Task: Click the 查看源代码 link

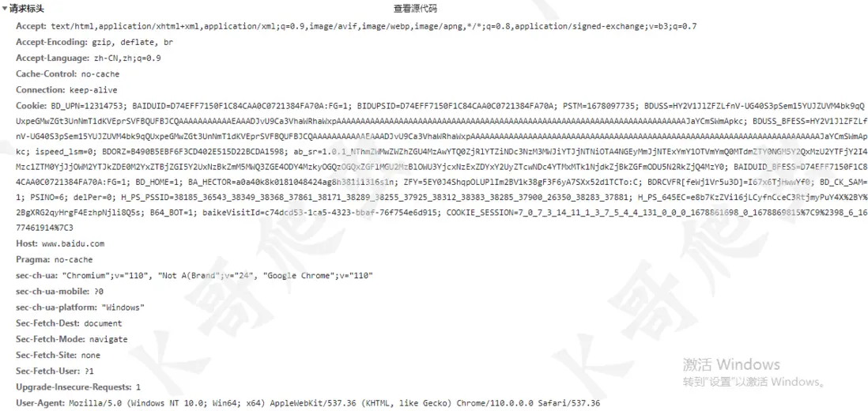Action: pyautogui.click(x=416, y=9)
